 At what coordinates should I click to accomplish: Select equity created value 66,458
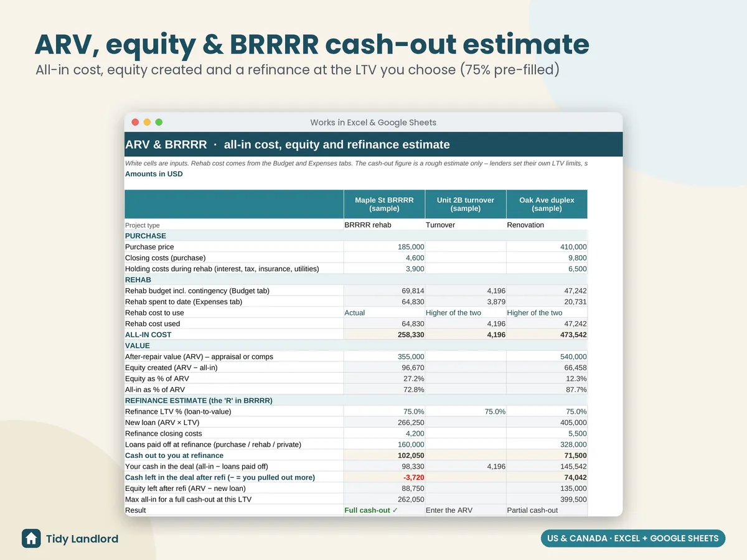(547, 368)
